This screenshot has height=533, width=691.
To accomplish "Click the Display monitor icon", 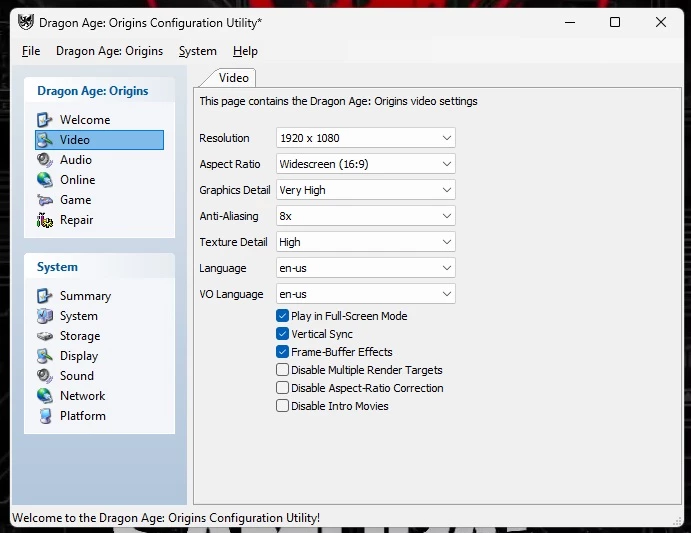I will click(45, 356).
